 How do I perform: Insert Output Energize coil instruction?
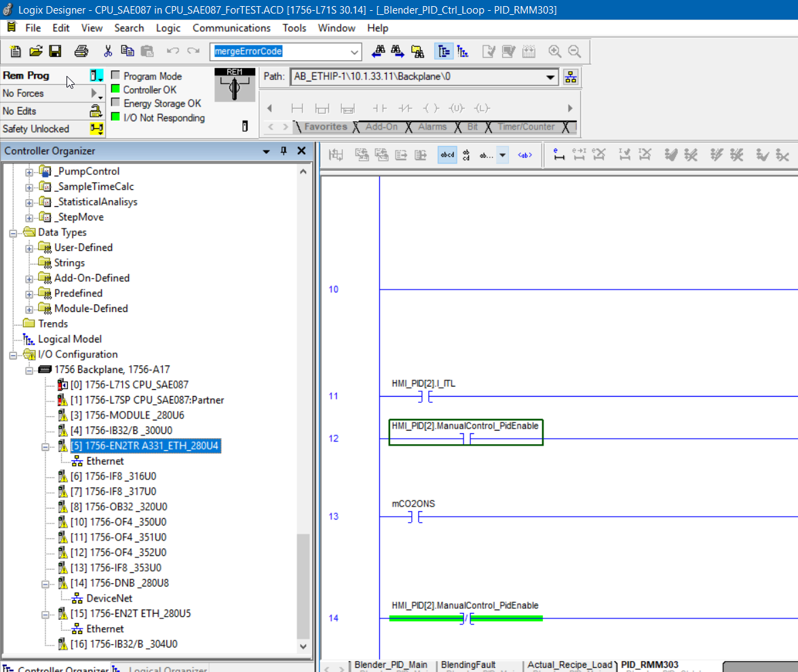click(431, 108)
